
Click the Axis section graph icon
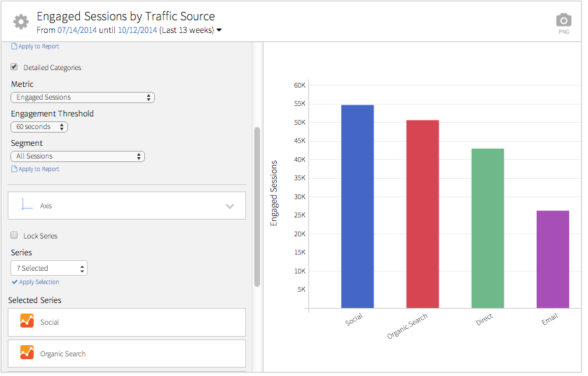tap(27, 206)
